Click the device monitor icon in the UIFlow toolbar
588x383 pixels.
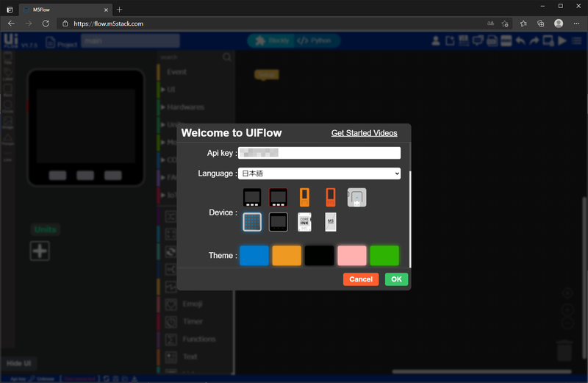pos(548,40)
